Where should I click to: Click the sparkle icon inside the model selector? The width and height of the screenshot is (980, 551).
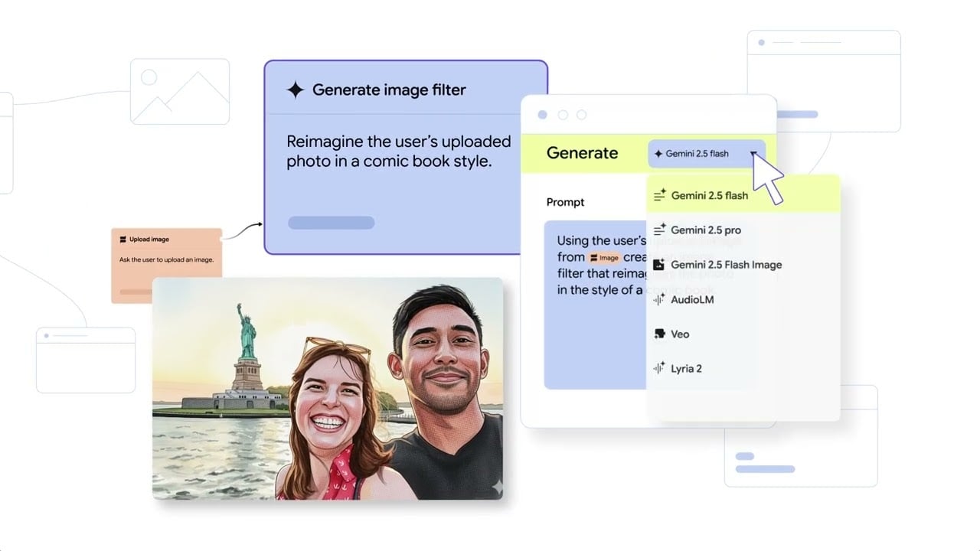[658, 154]
